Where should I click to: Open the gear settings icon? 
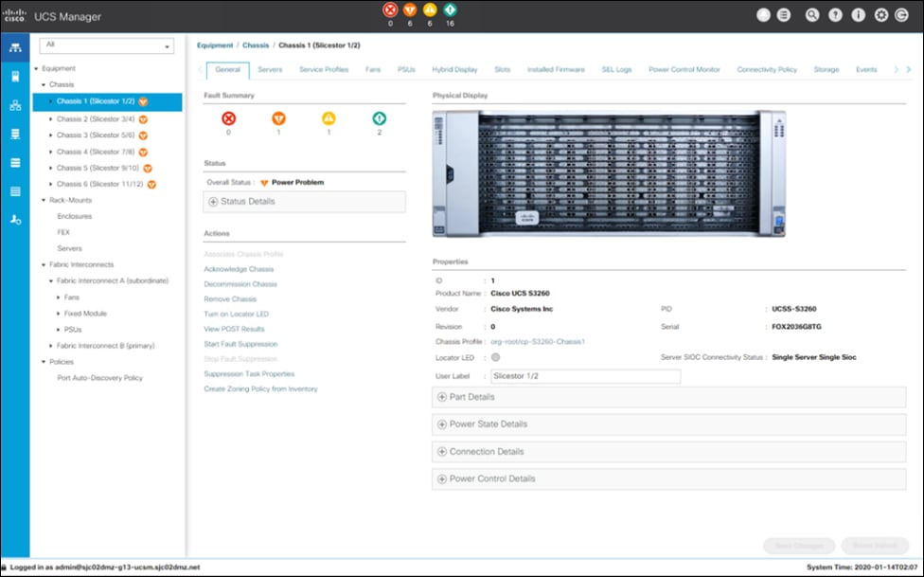(x=881, y=15)
